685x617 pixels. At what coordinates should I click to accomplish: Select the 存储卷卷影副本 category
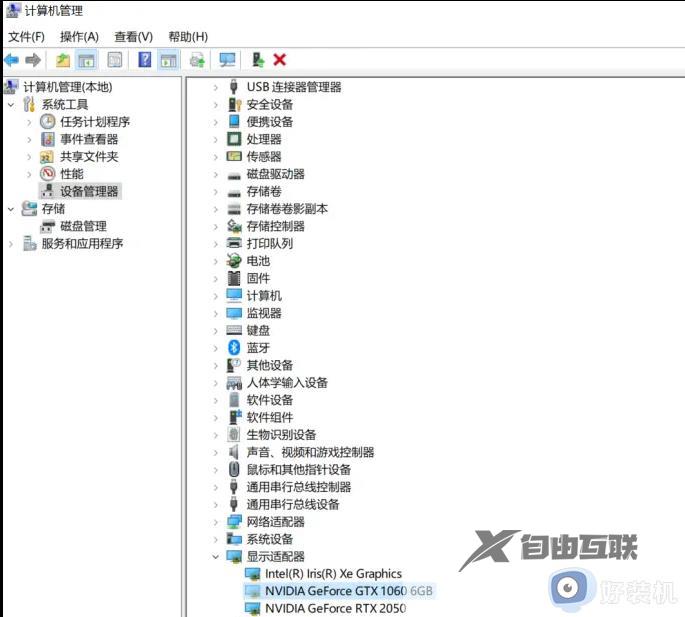[287, 208]
